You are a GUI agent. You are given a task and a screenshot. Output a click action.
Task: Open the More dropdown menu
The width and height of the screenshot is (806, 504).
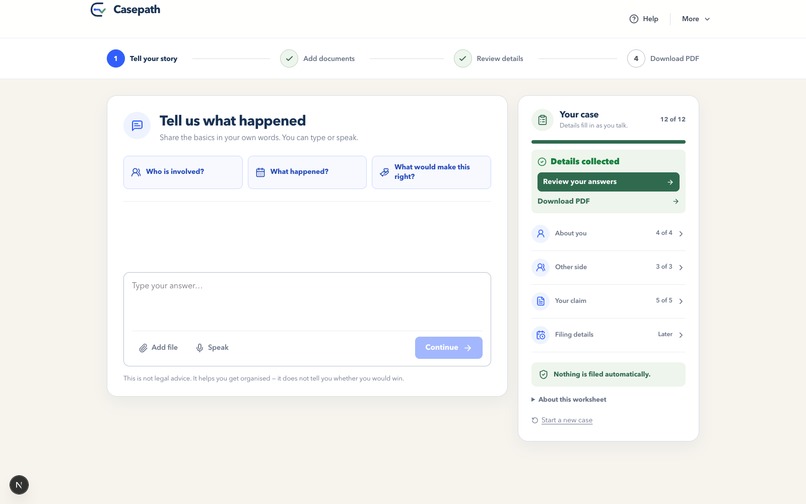695,19
